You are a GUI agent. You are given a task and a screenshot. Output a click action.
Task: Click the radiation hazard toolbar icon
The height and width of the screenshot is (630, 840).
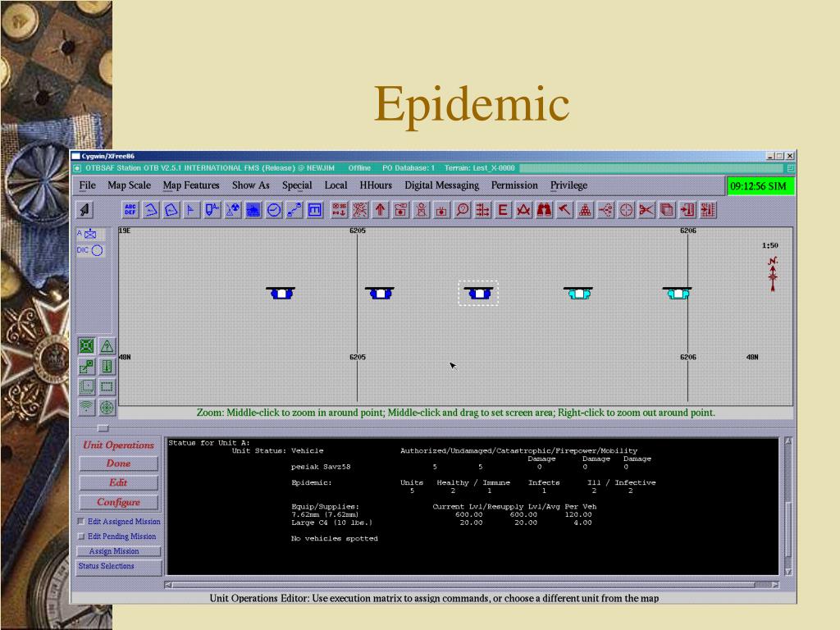pyautogui.click(x=232, y=209)
